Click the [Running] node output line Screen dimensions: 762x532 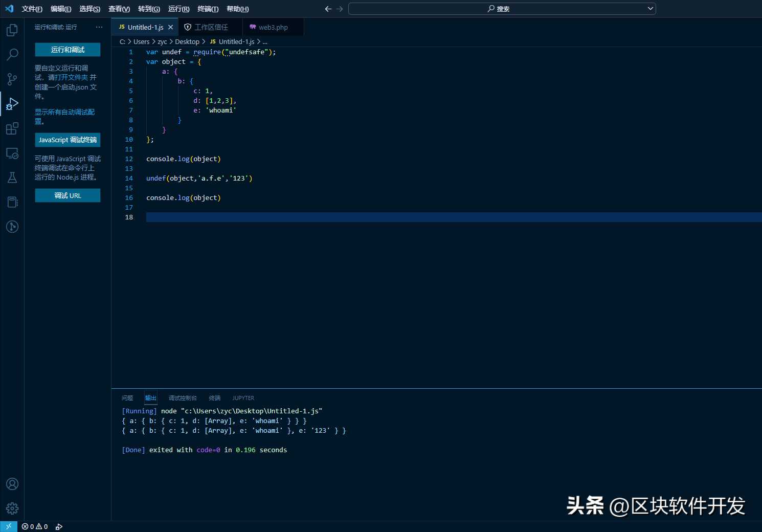point(222,411)
